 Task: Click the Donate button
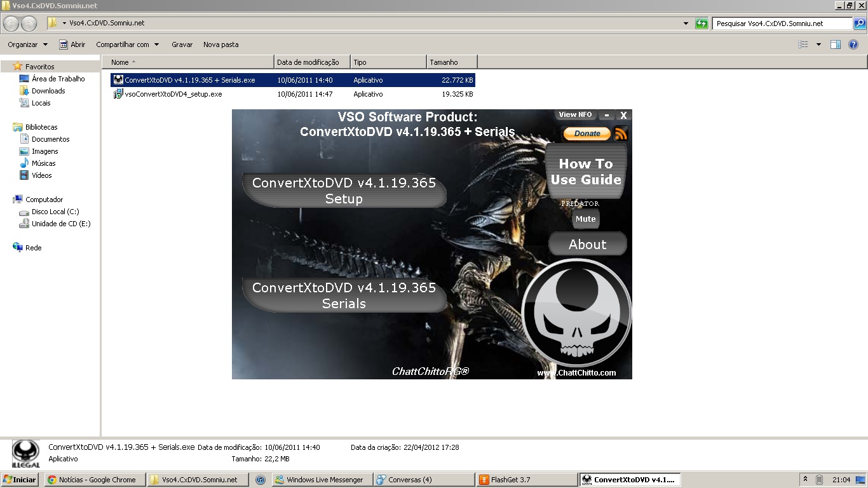pyautogui.click(x=587, y=133)
